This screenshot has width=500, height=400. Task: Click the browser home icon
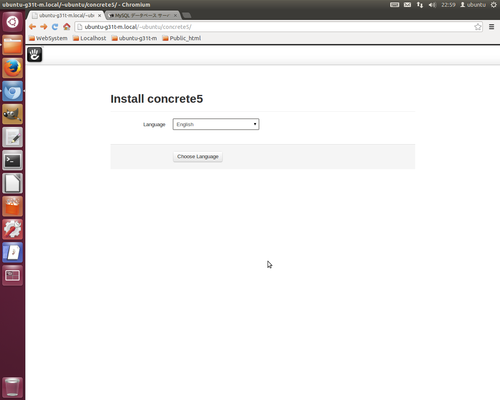coord(67,27)
